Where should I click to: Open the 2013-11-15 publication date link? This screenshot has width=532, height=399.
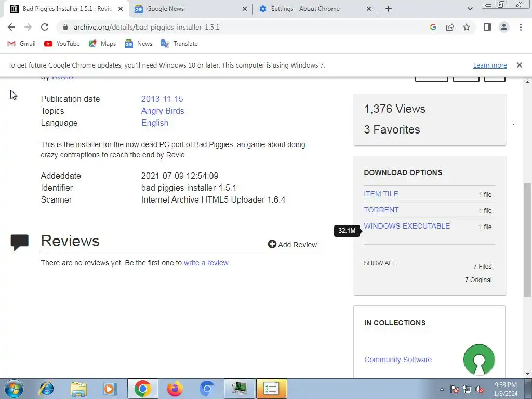tap(162, 99)
